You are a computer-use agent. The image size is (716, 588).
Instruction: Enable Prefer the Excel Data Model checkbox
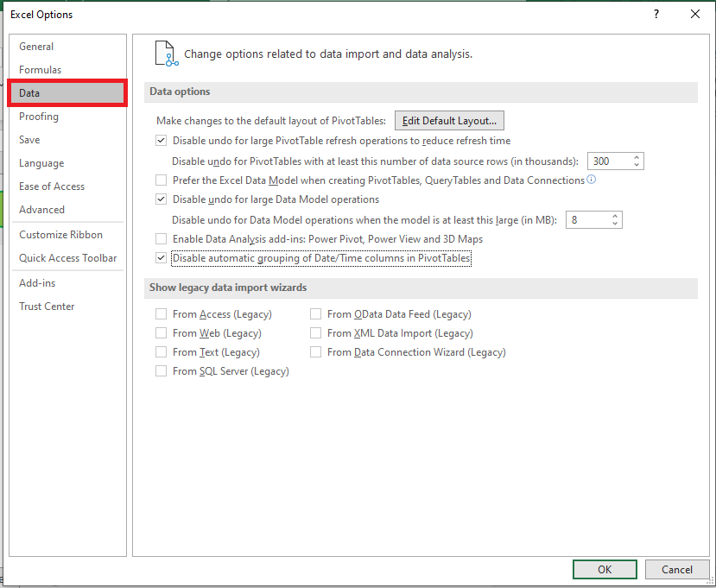[161, 180]
